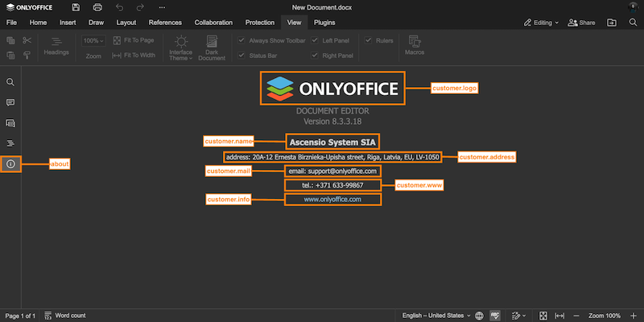
Task: Click the Fit to Page status bar icon
Action: 543,316
